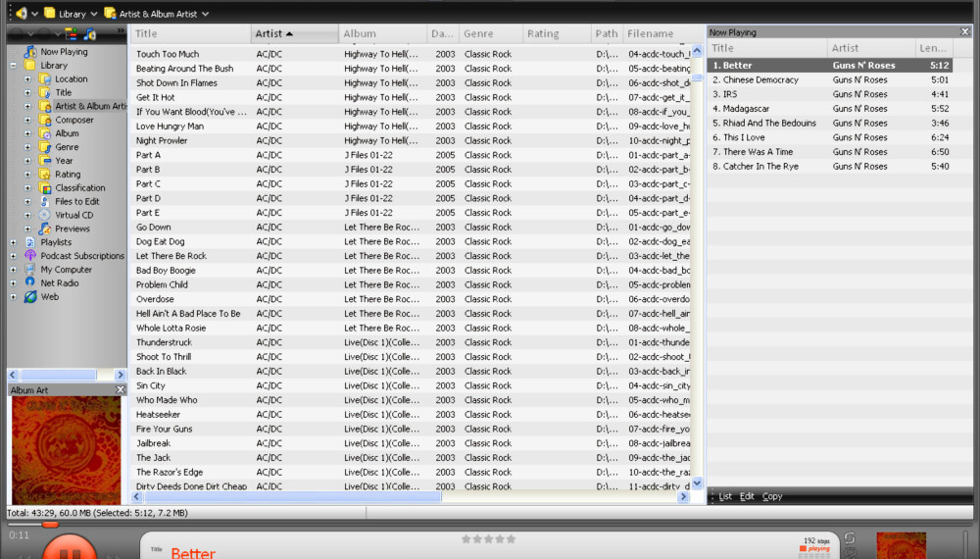The height and width of the screenshot is (559, 980).
Task: Click the Genre node icon
Action: pyautogui.click(x=45, y=147)
